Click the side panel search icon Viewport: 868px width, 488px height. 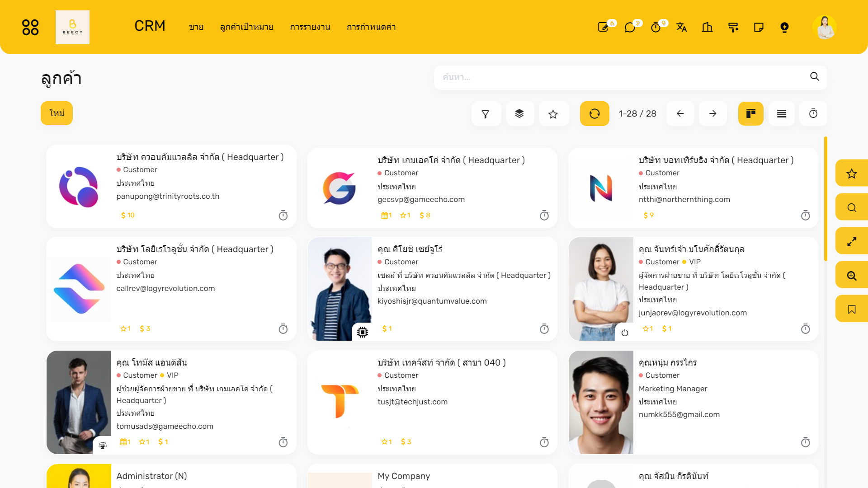click(852, 207)
